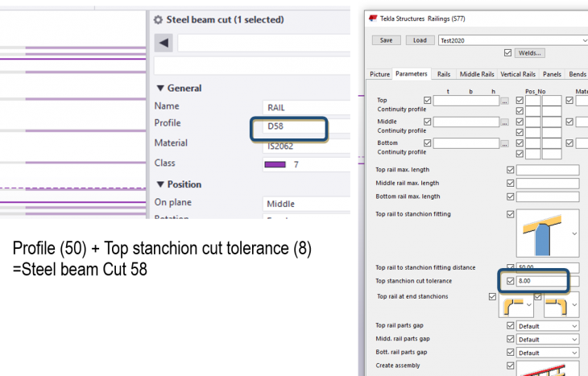Viewport: 588px width, 376px height.
Task: Select the right end stanchion top rail image
Action: click(x=557, y=307)
